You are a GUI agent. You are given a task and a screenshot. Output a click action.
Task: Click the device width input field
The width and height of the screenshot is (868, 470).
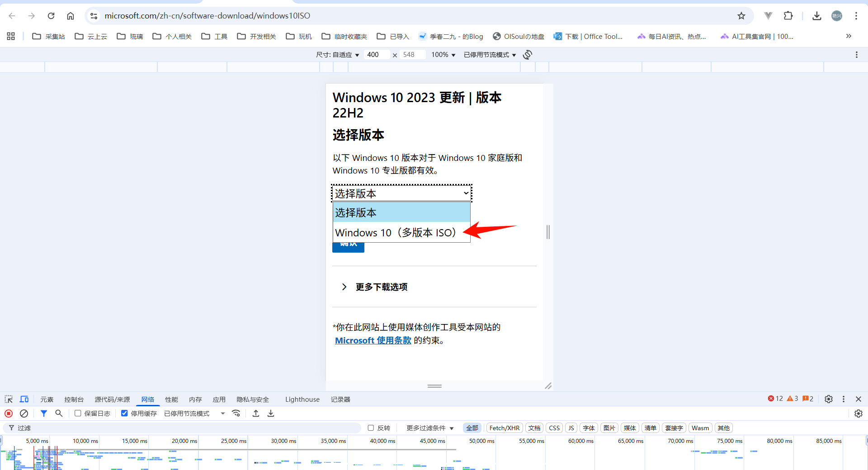(x=377, y=55)
